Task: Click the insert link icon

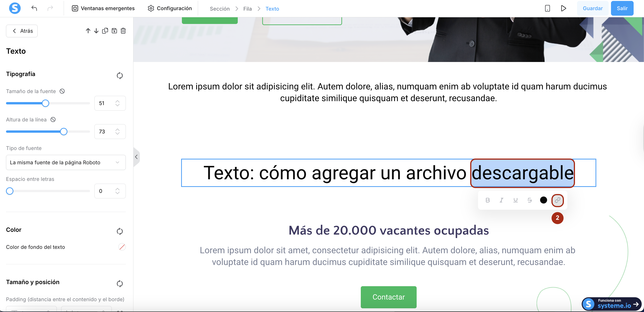Action: (557, 200)
